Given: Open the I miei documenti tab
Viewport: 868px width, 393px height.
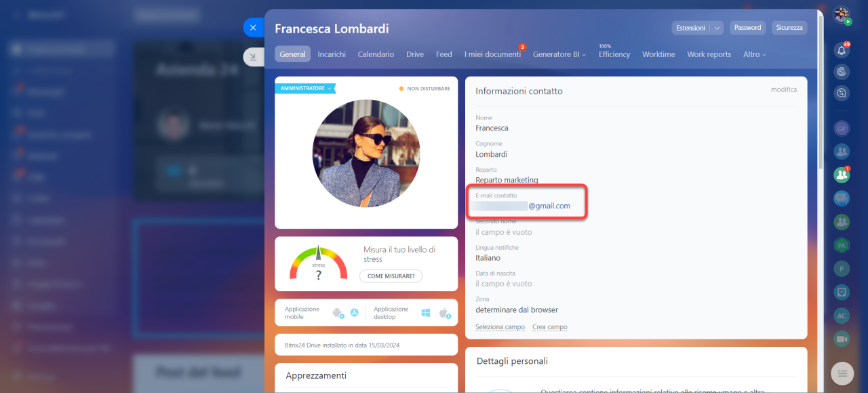Looking at the screenshot, I should [x=493, y=54].
